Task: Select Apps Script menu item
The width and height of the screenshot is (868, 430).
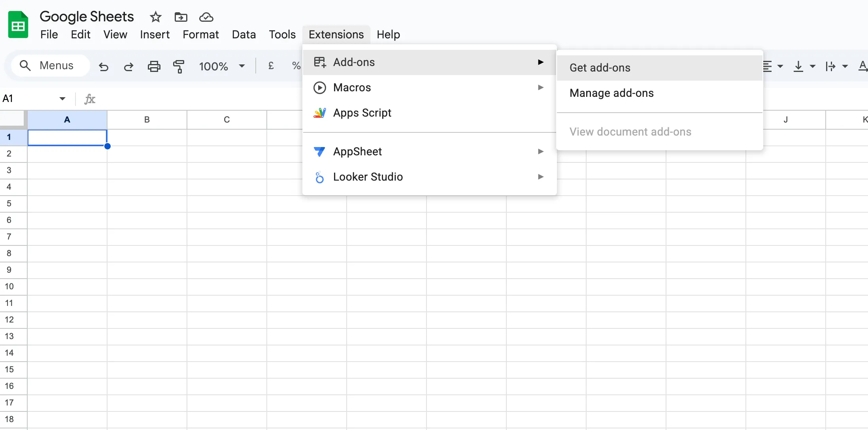Action: pos(430,113)
